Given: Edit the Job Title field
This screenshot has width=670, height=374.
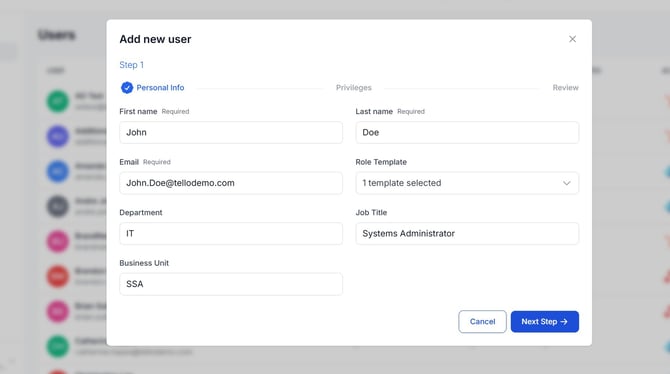Looking at the screenshot, I should click(467, 233).
